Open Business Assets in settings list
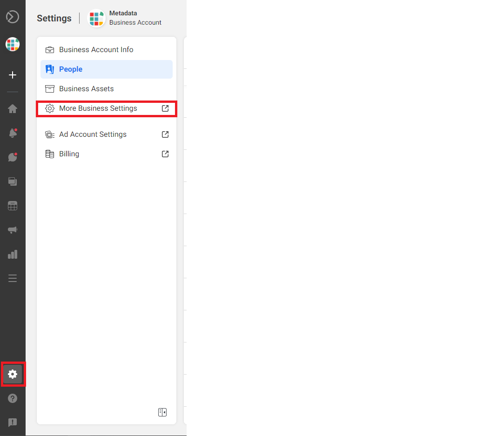Viewport: 504px width, 436px height. pyautogui.click(x=86, y=89)
